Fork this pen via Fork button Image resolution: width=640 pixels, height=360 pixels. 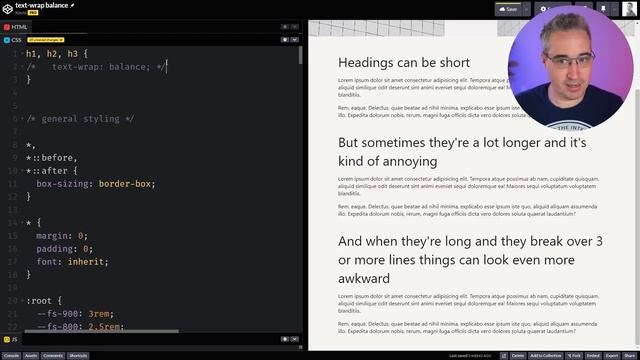point(574,356)
